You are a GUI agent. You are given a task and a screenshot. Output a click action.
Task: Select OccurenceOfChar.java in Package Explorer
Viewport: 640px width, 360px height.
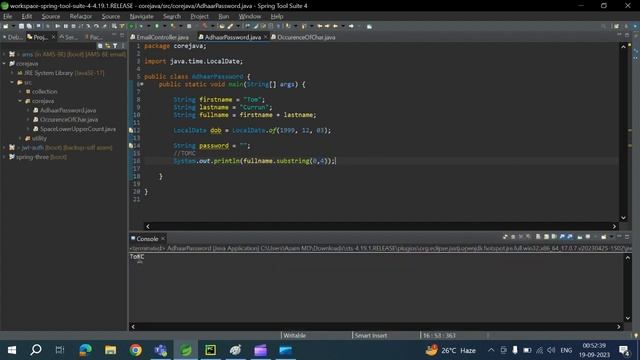69,120
